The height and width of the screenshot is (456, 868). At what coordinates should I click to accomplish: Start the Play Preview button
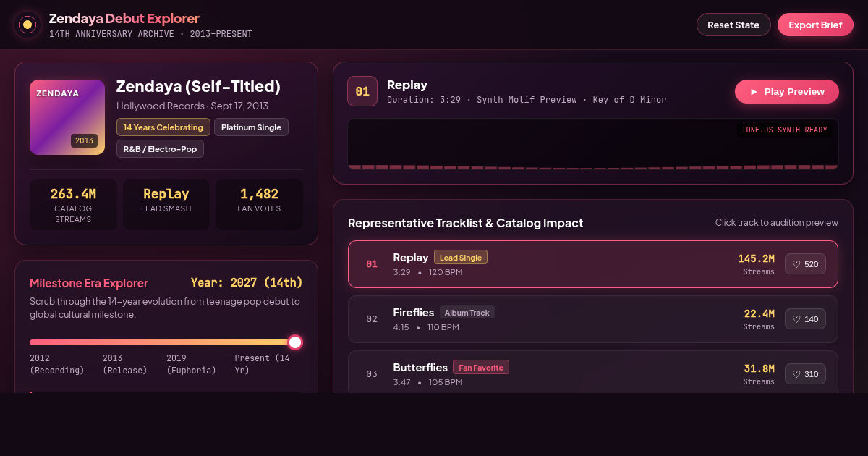787,92
